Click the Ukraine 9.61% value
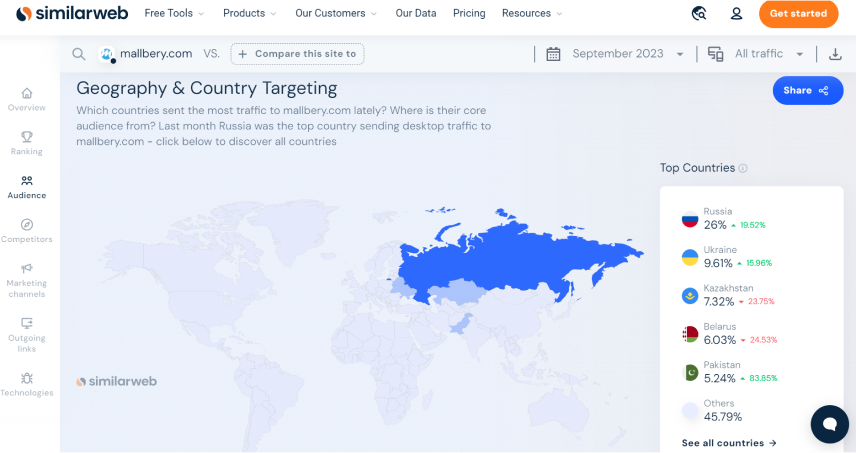This screenshot has height=453, width=856. [718, 264]
